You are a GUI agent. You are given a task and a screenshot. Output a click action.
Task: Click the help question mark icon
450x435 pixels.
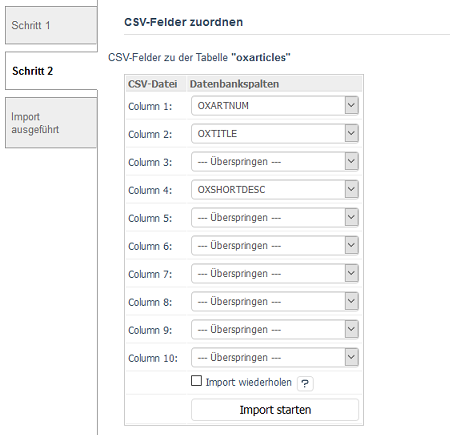(x=305, y=383)
